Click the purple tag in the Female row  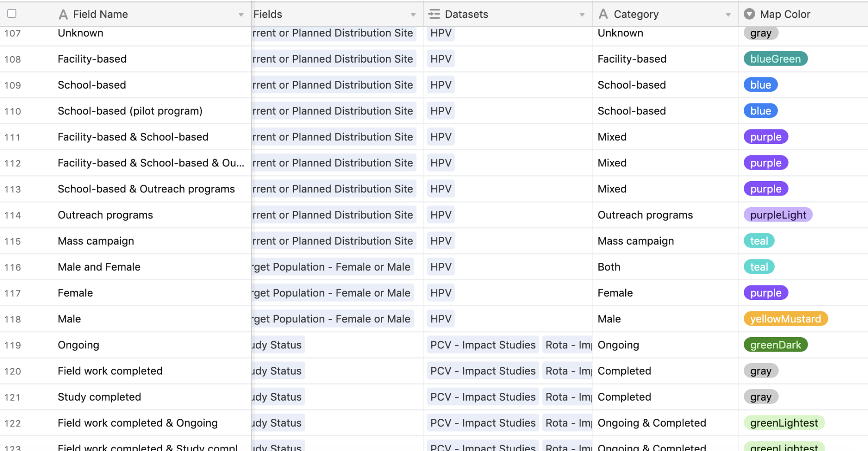point(766,293)
